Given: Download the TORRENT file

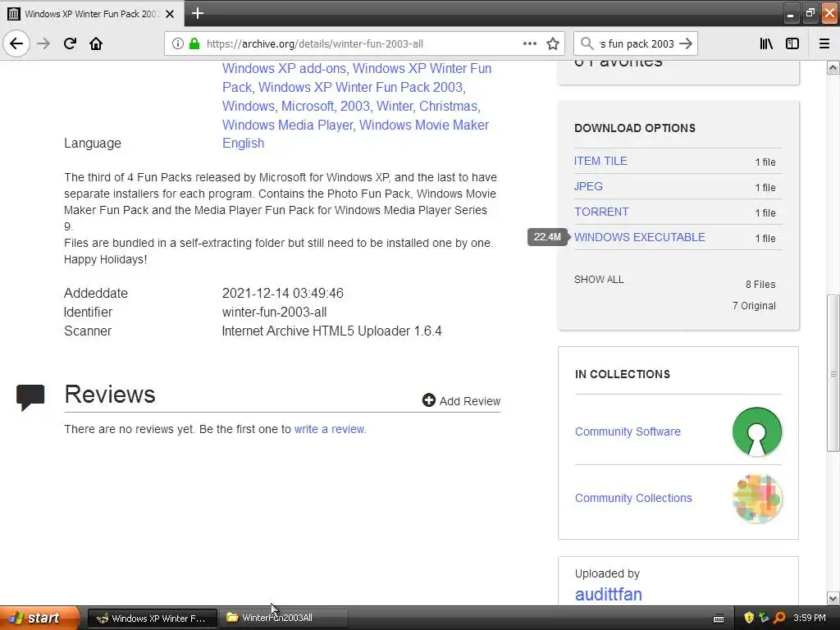Looking at the screenshot, I should [x=601, y=212].
